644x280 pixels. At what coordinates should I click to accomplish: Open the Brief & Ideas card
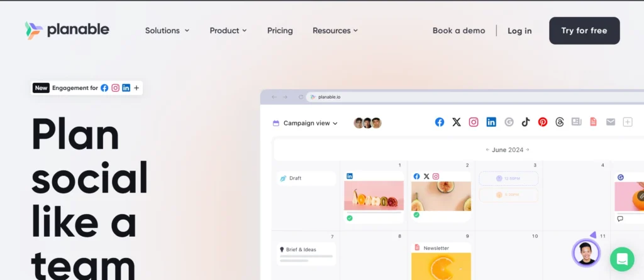point(306,254)
